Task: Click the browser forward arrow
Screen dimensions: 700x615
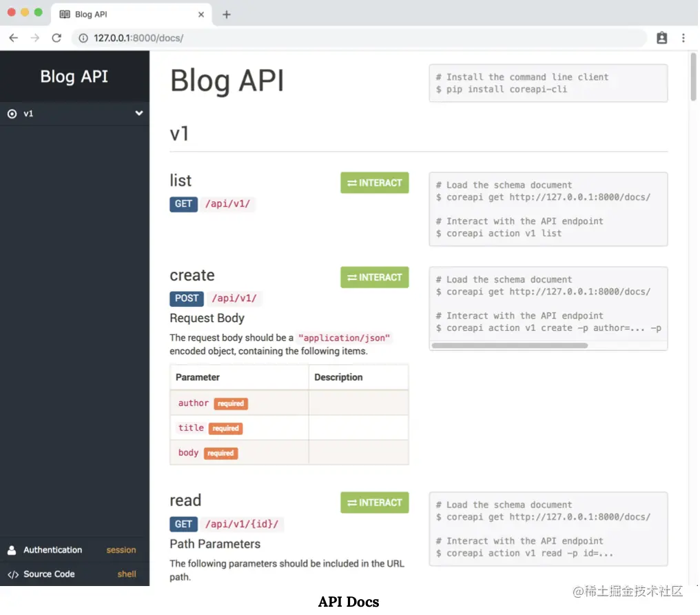Action: coord(35,38)
